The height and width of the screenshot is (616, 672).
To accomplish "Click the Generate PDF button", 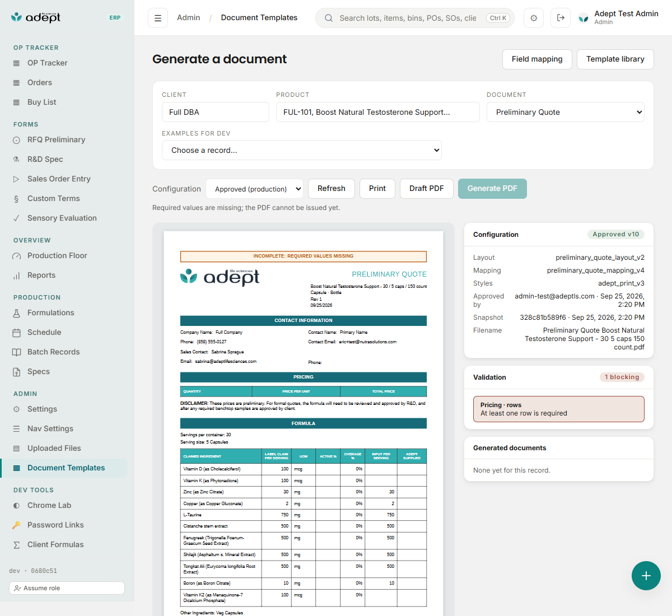I will [x=492, y=189].
